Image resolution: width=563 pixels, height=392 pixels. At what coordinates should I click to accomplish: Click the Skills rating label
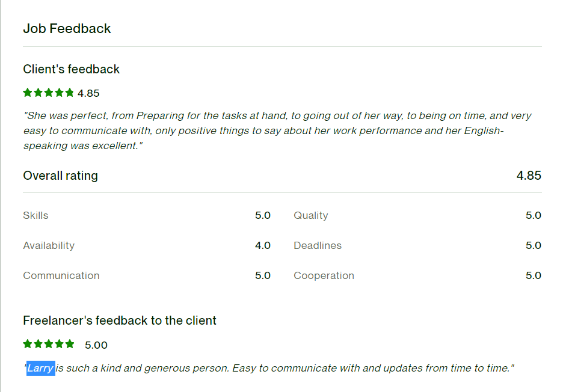coord(35,215)
